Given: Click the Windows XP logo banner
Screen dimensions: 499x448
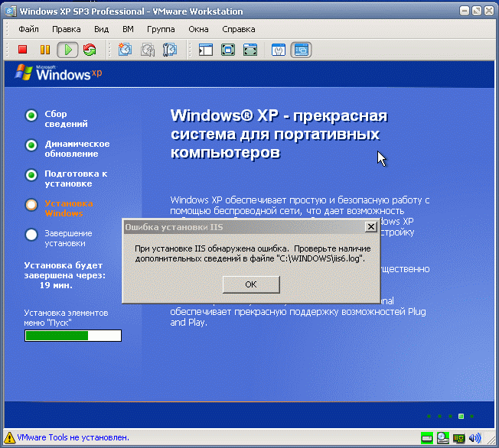Looking at the screenshot, I should [x=58, y=73].
